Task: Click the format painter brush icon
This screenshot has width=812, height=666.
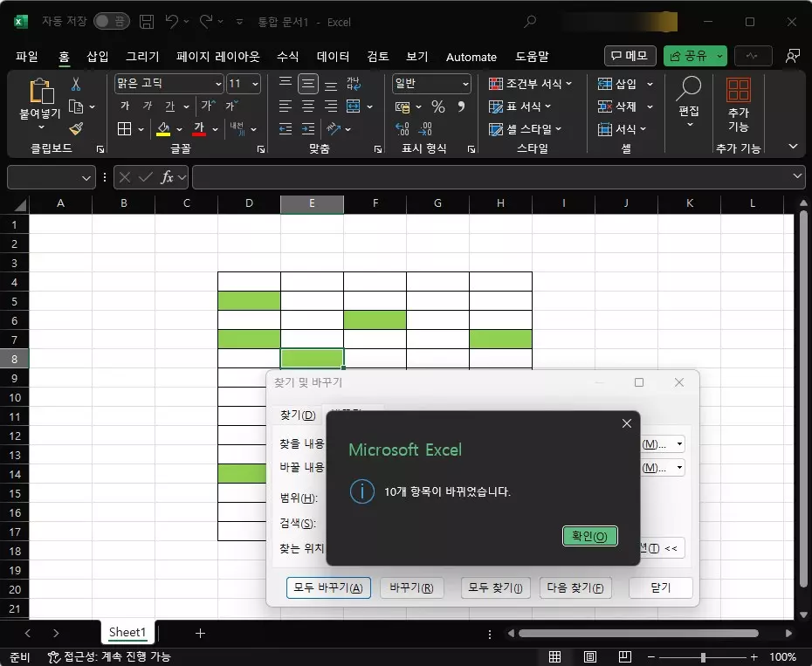Action: pyautogui.click(x=76, y=128)
